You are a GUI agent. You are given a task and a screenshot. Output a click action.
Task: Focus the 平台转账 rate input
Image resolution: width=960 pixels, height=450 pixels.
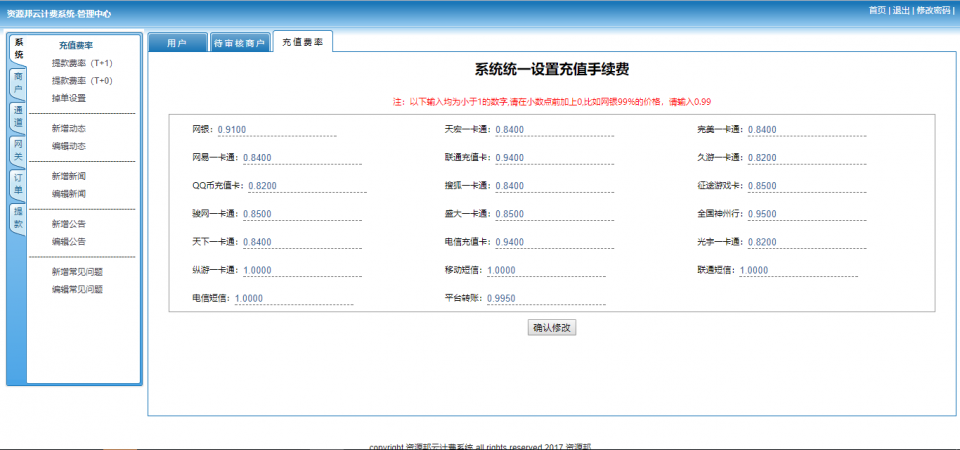tap(546, 299)
